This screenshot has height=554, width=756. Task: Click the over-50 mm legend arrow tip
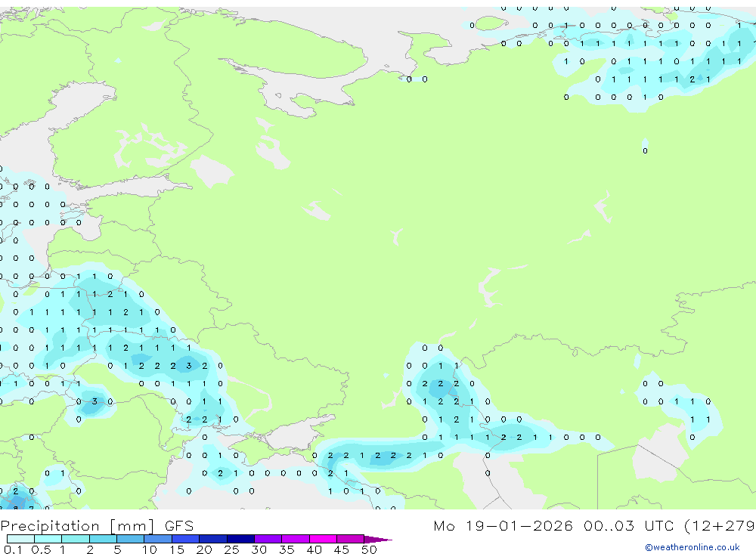[x=379, y=540]
